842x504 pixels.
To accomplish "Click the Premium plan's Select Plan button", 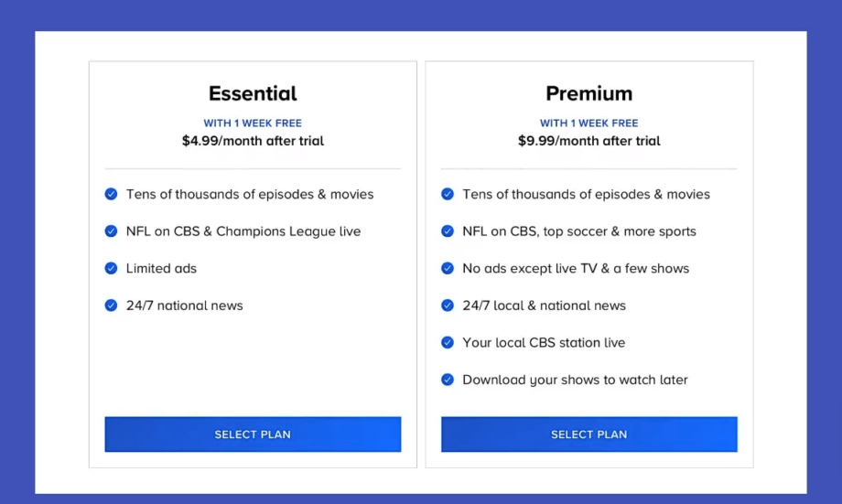I will tap(588, 434).
